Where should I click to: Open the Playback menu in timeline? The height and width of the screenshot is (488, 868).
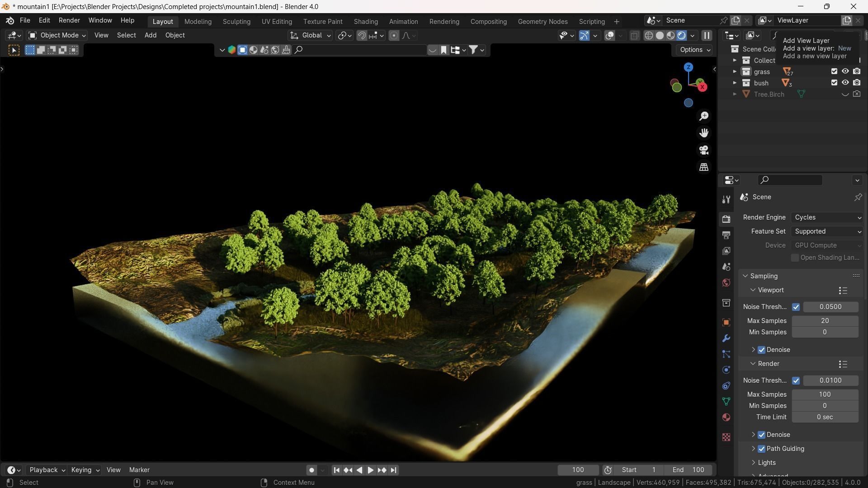pos(47,470)
